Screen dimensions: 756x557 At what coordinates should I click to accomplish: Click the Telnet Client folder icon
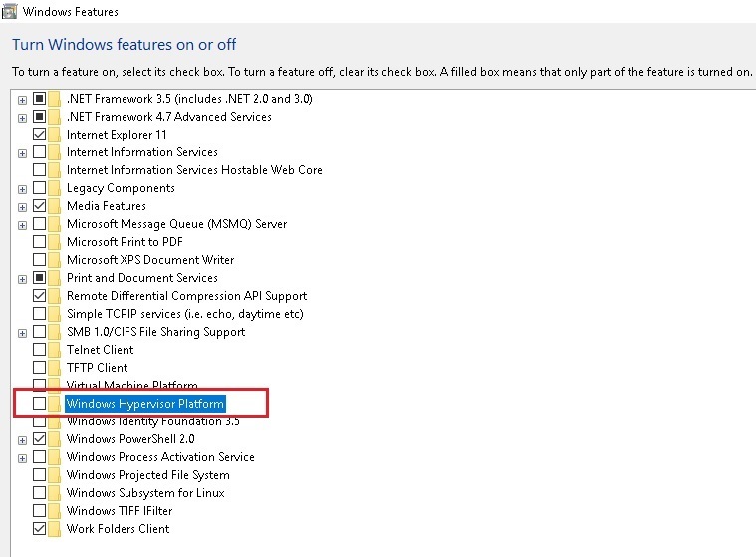click(55, 349)
